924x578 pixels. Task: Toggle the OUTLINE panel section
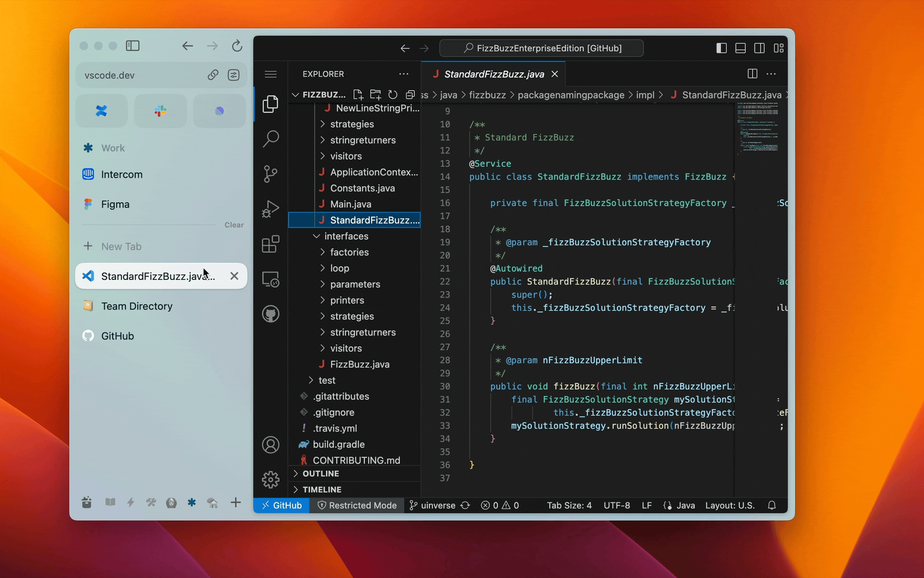[320, 473]
